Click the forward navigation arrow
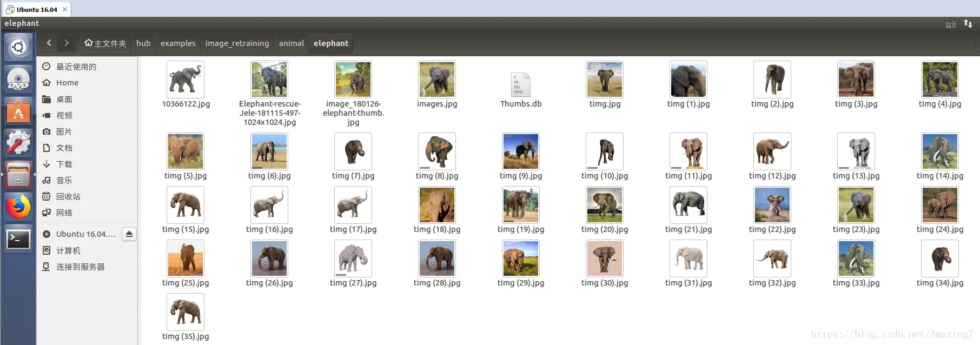 pos(67,43)
